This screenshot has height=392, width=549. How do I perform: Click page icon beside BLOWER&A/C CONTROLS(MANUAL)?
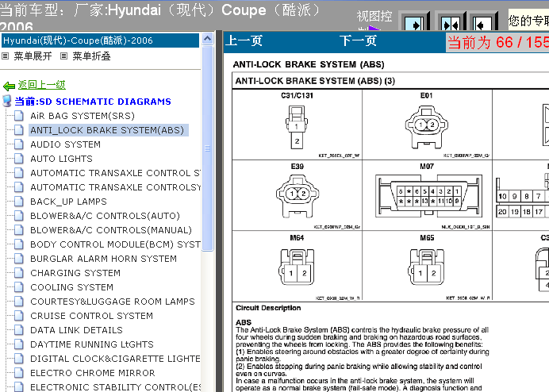point(19,230)
